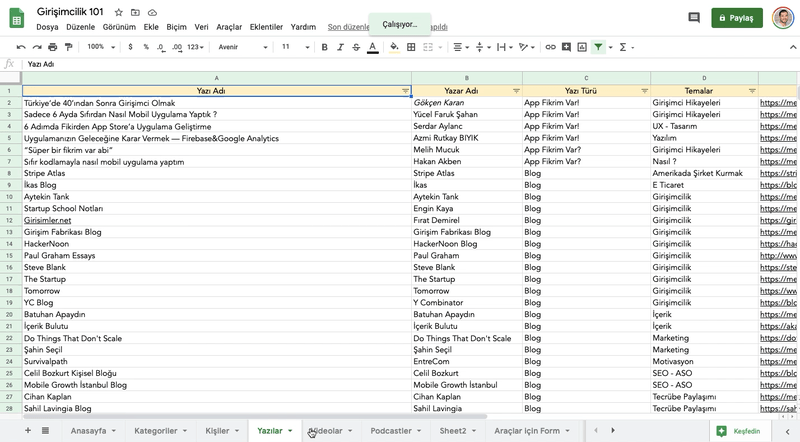The width and height of the screenshot is (800, 442).
Task: Open the Google account avatar
Action: tap(783, 18)
